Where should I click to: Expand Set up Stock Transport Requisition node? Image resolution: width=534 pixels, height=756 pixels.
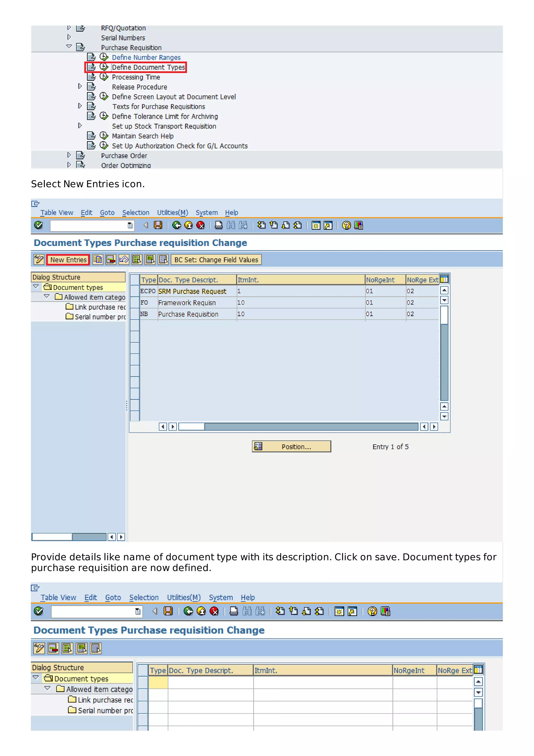pyautogui.click(x=80, y=125)
